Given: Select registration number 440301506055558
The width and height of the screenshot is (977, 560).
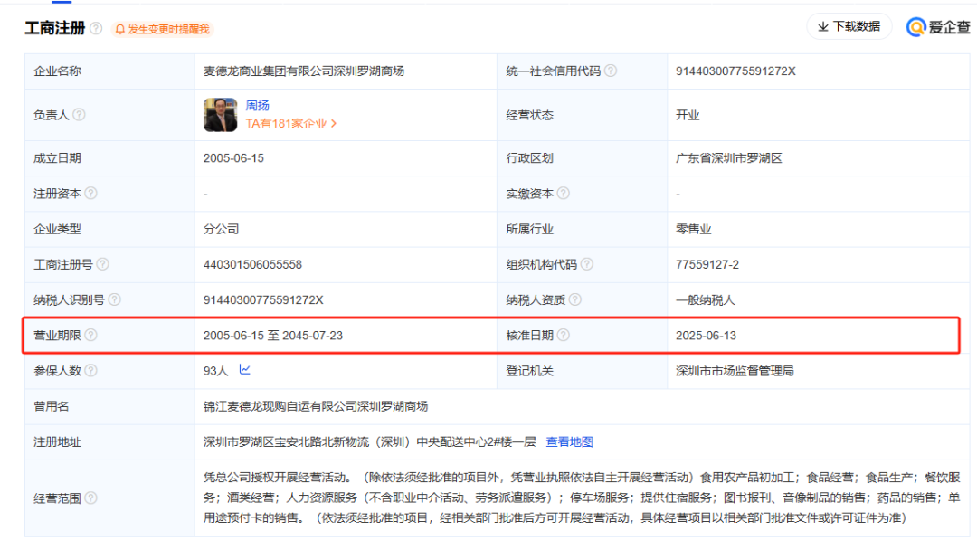Looking at the screenshot, I should click(252, 265).
